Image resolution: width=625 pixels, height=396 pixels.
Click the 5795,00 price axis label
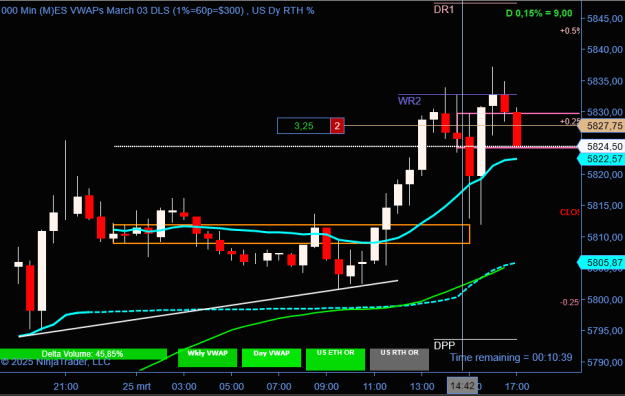(x=605, y=331)
